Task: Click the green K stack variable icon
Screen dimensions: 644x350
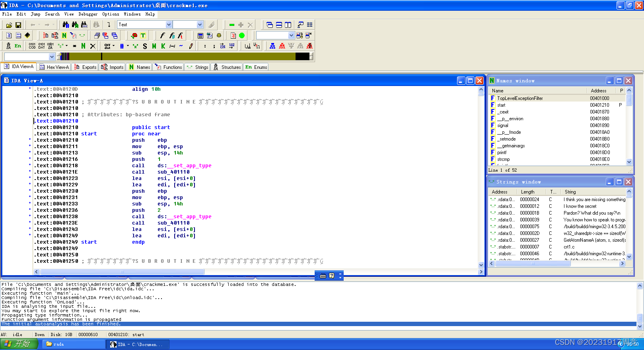Action: point(163,46)
